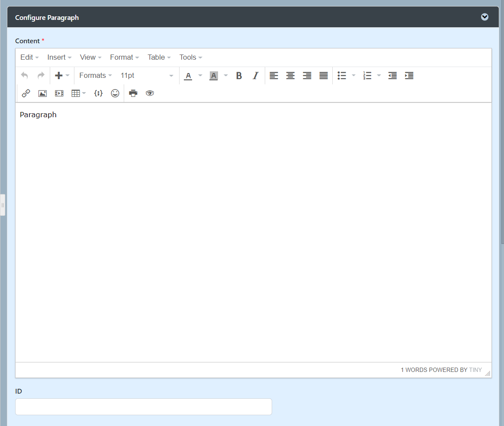Screen dimensions: 504x426
Task: Collapse the Configure Paragraph panel
Action: pos(485,17)
